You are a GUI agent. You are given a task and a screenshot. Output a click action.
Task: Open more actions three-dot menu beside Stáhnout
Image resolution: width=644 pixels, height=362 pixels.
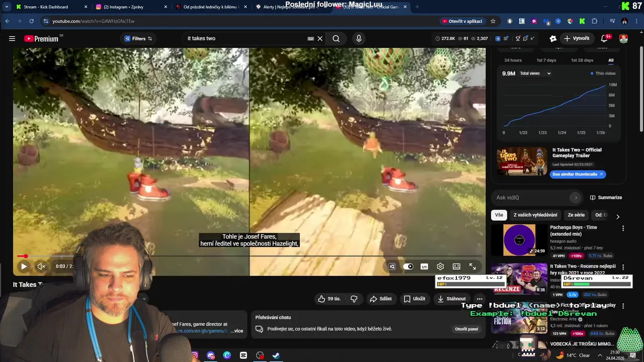tap(479, 299)
